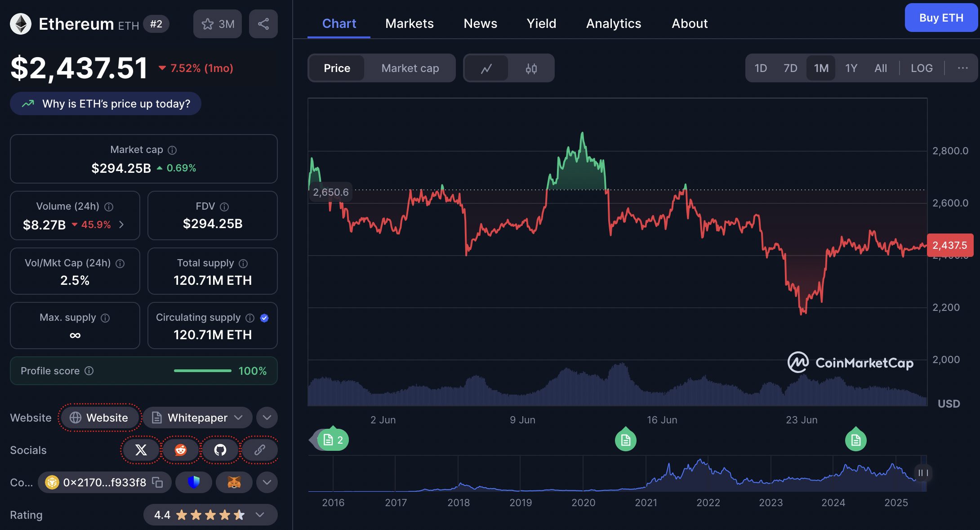Click Vol/Mkt Cap info icon
This screenshot has height=530, width=980.
pyautogui.click(x=120, y=263)
